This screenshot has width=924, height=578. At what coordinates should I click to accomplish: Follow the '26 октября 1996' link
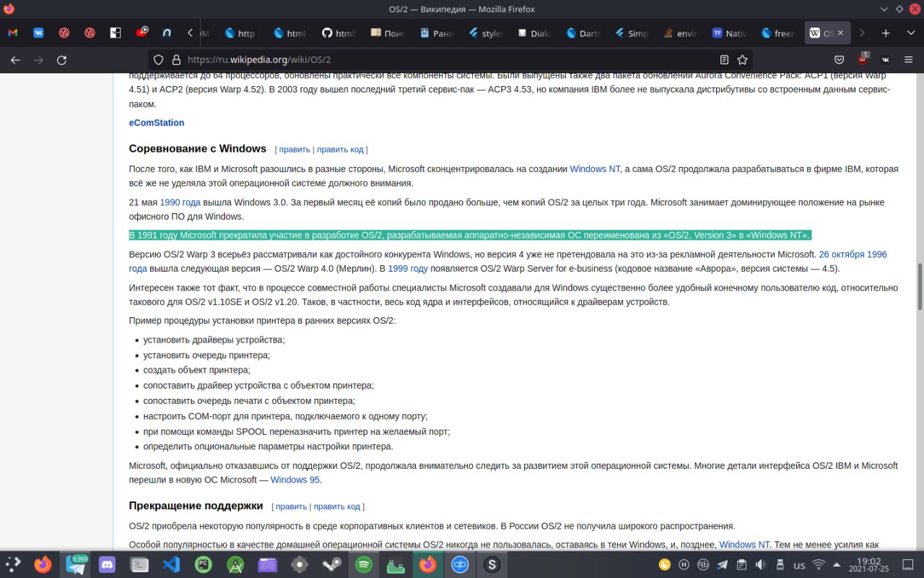pos(853,254)
